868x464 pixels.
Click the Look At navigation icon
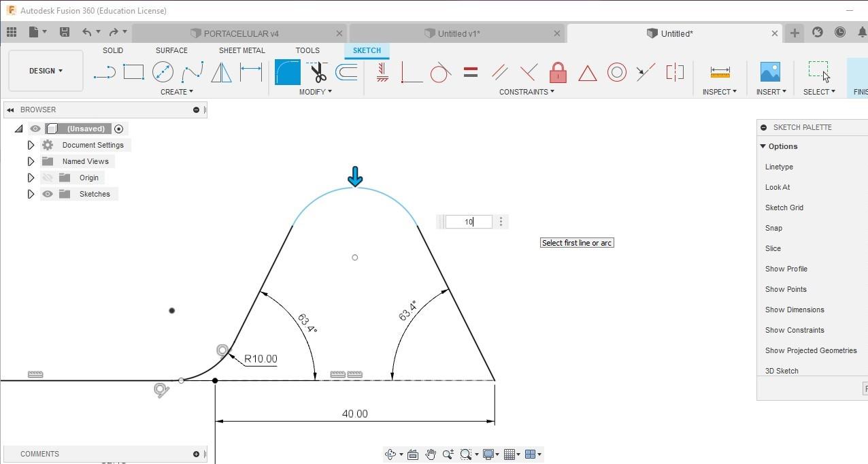(x=412, y=454)
